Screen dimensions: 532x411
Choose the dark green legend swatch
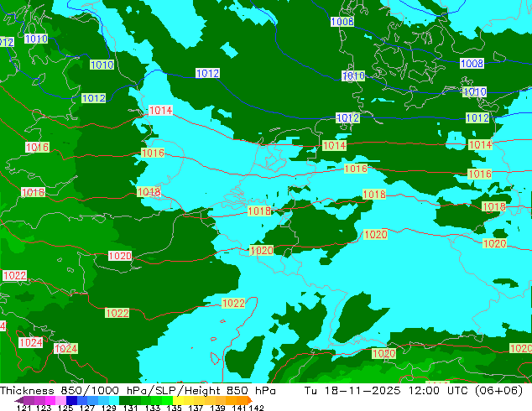[x=126, y=400]
